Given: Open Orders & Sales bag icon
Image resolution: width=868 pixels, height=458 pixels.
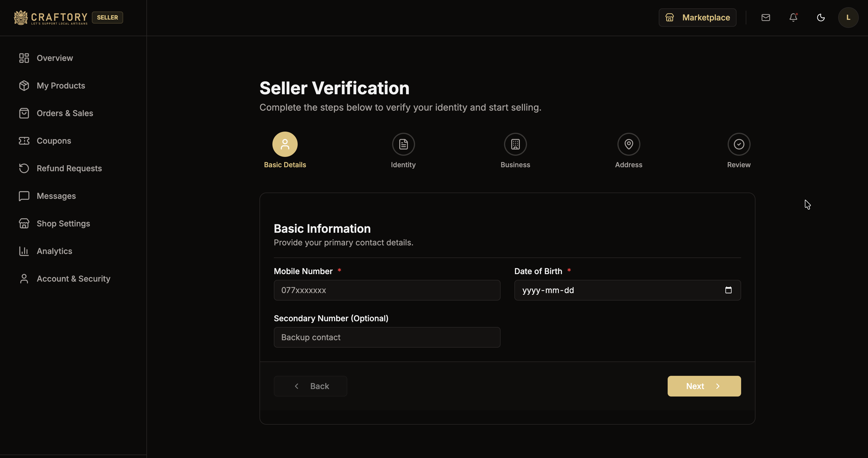Looking at the screenshot, I should point(24,113).
